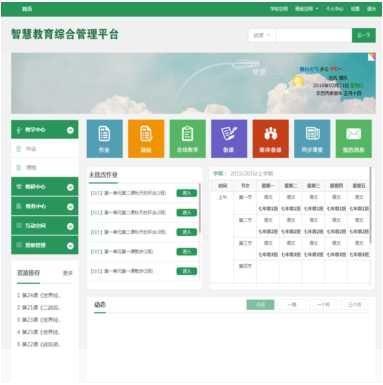Click the 动态 feed section heading tab
The width and height of the screenshot is (383, 385).
[x=100, y=305]
